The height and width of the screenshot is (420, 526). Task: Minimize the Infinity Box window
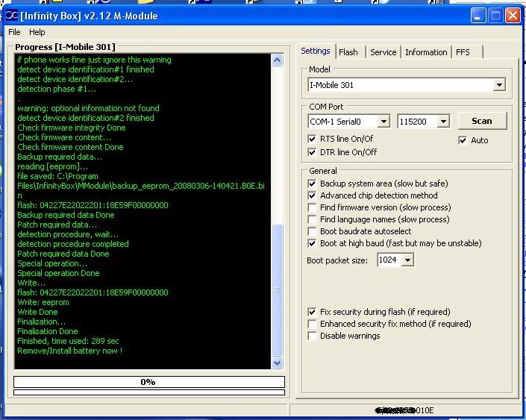tap(478, 16)
